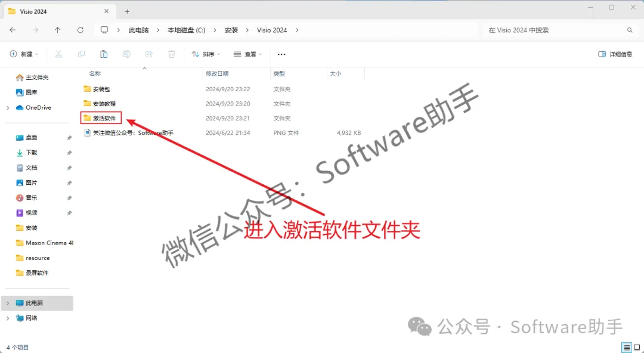Image resolution: width=644 pixels, height=353 pixels.
Task: Select the Visio 2024 window tab
Action: [x=60, y=11]
